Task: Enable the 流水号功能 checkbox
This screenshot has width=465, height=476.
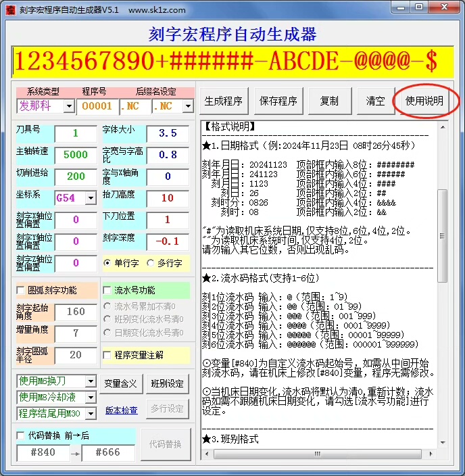Action: point(107,290)
